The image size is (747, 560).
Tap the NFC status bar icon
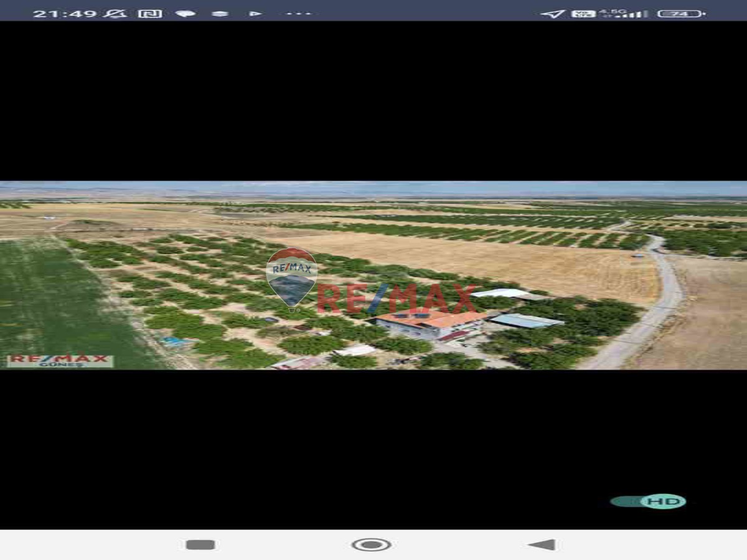coord(150,14)
